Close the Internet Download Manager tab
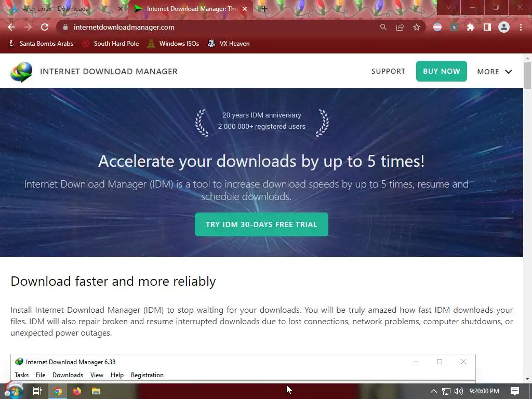Image resolution: width=532 pixels, height=399 pixels. tap(245, 9)
